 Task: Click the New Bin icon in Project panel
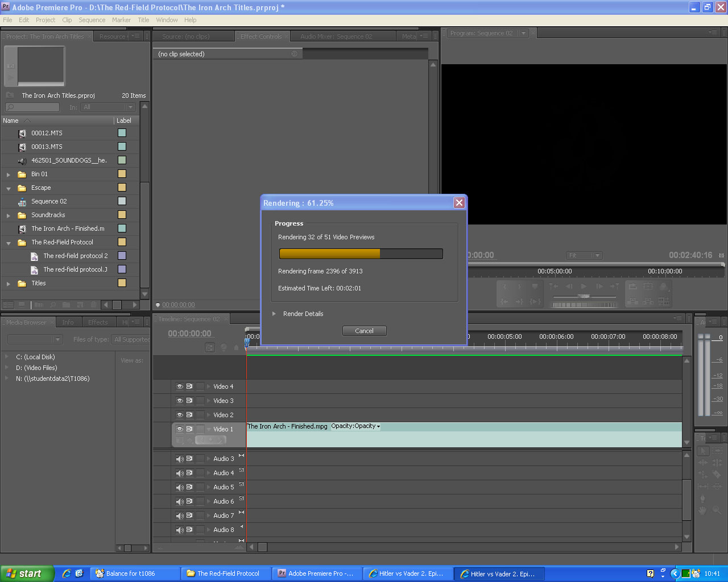tap(67, 305)
